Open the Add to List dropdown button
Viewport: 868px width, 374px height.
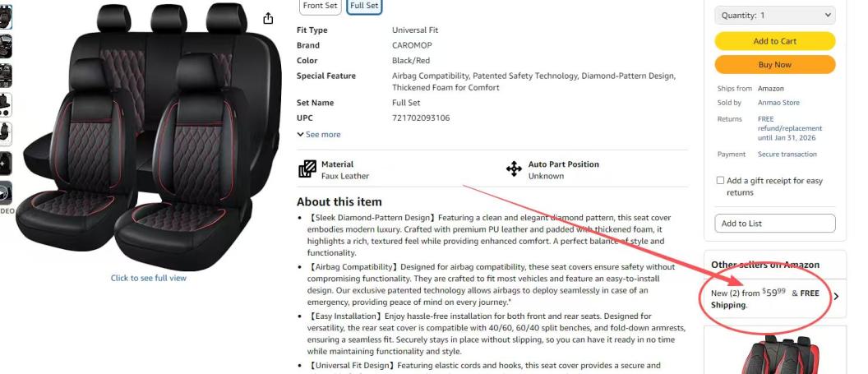(x=775, y=224)
